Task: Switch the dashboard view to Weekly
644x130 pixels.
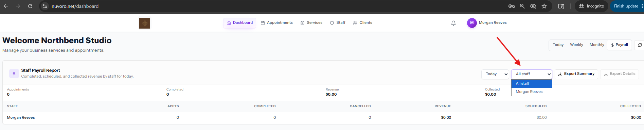Action: [576, 45]
